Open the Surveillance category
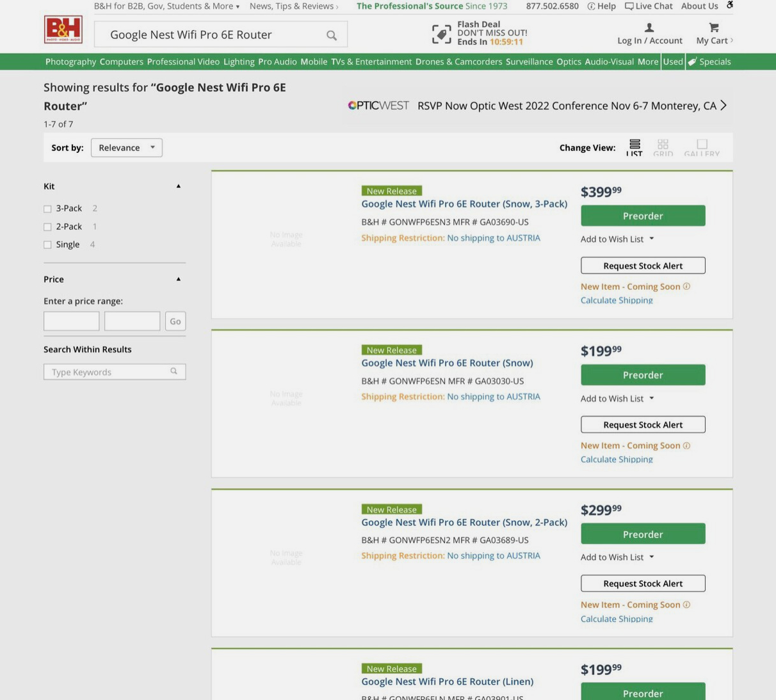The width and height of the screenshot is (776, 700). click(529, 61)
